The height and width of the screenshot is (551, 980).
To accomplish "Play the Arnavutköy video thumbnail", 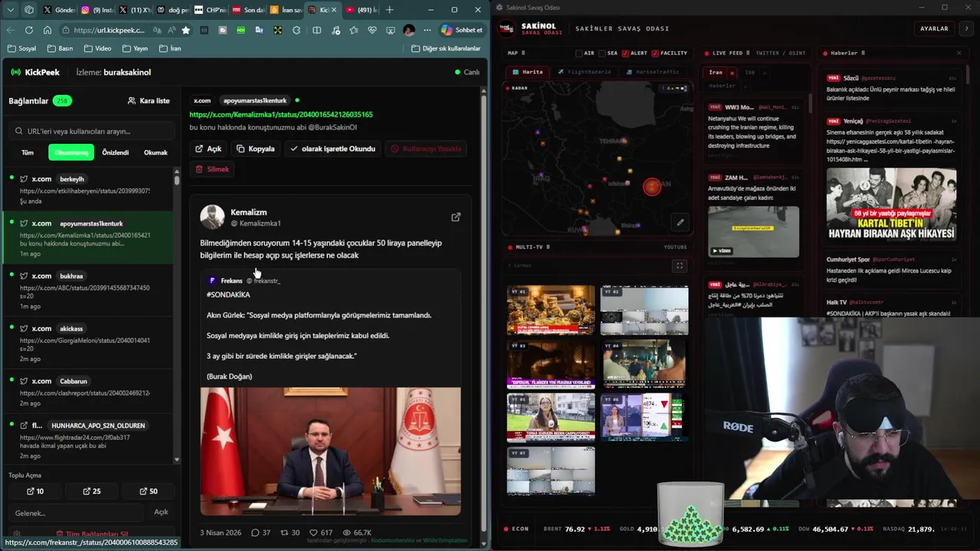I will 753,232.
